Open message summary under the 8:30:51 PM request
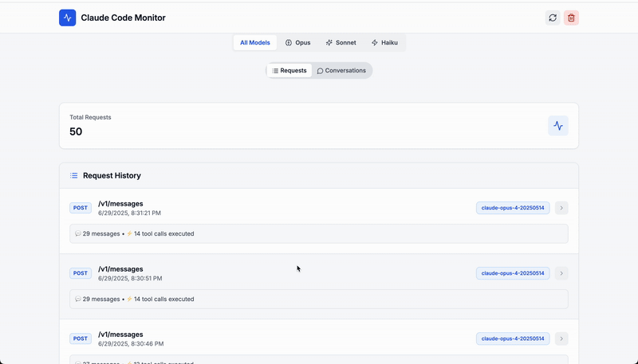 (319, 299)
